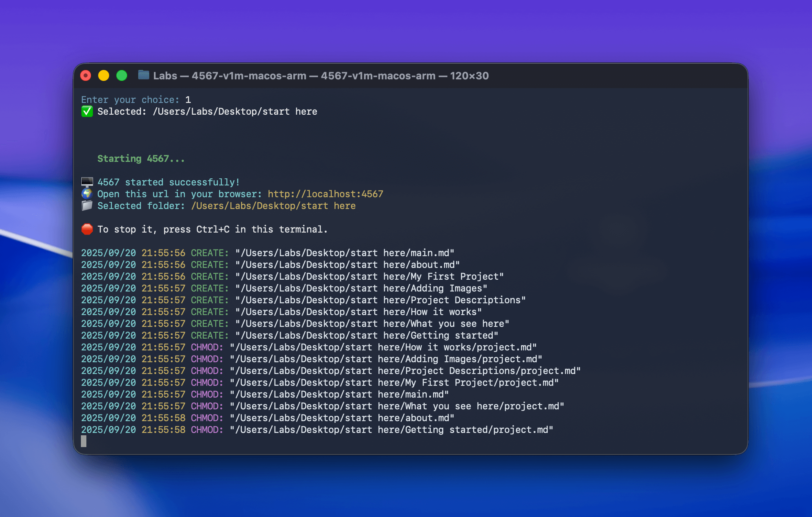Click the globe emoji before Open this url

pyautogui.click(x=87, y=194)
